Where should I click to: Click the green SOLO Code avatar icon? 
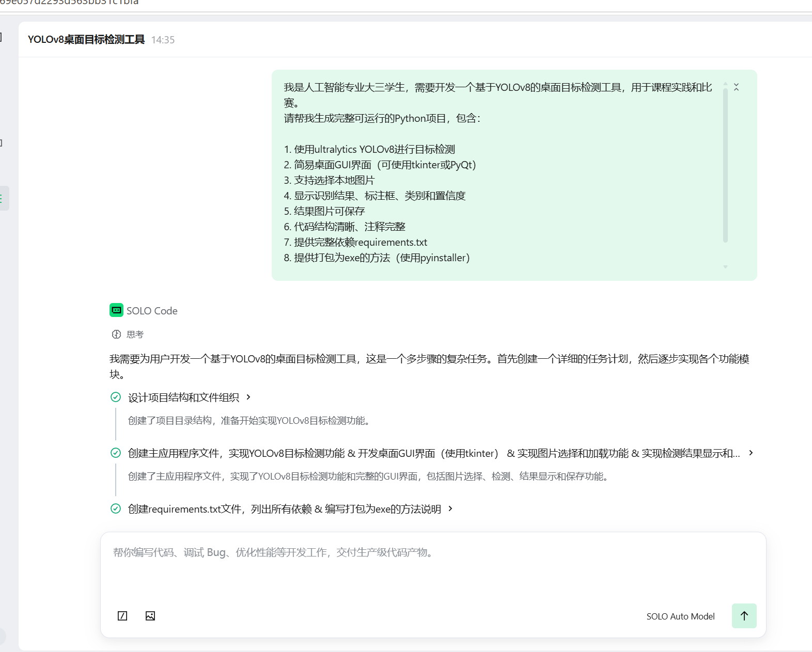coord(116,310)
